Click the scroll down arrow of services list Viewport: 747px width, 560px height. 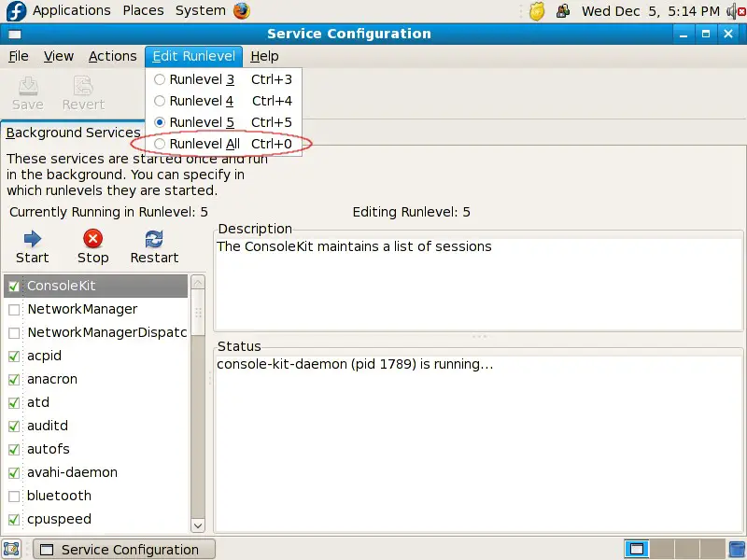198,525
